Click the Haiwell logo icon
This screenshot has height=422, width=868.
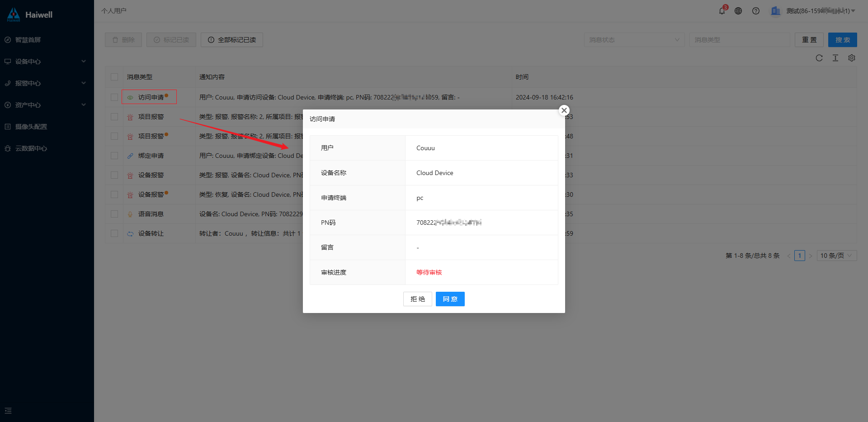click(x=14, y=14)
